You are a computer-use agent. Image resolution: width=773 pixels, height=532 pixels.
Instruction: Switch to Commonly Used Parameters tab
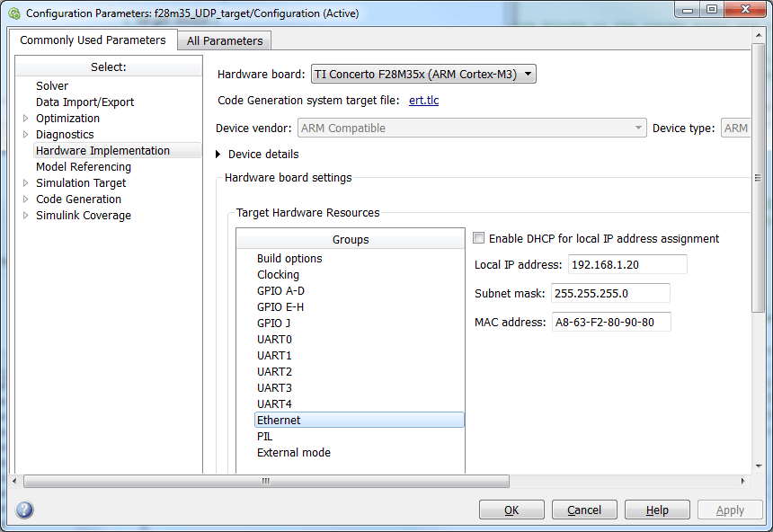tap(93, 40)
